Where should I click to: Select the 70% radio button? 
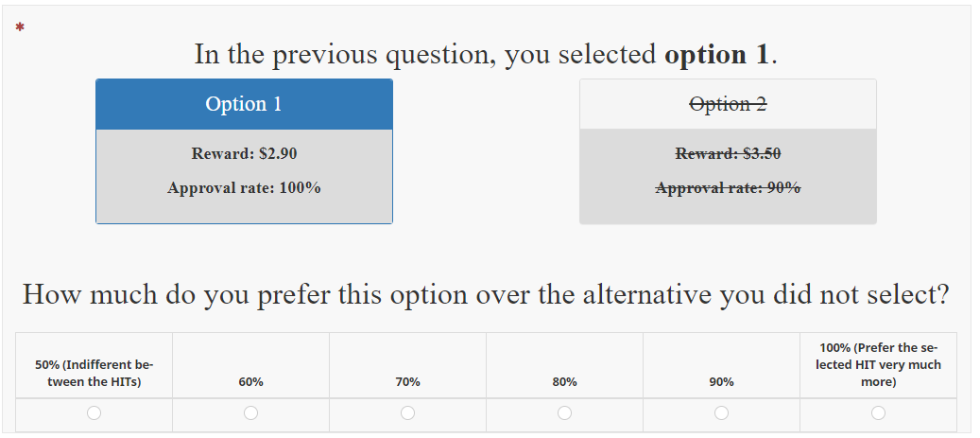point(407,412)
